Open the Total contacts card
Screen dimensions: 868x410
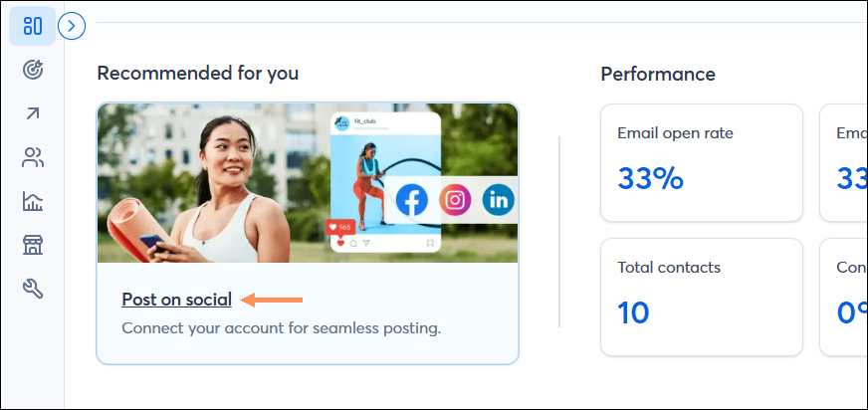(x=702, y=298)
